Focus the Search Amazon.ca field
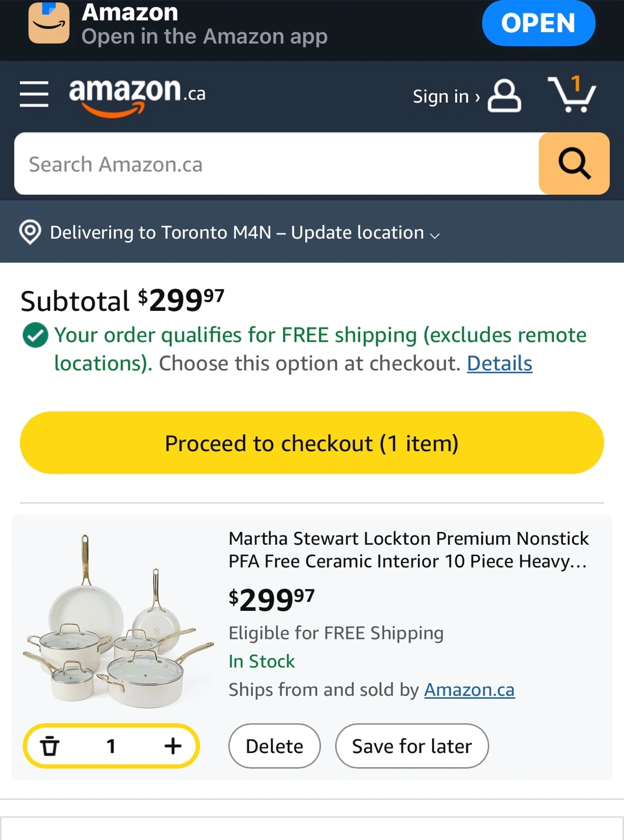624x840 pixels. tap(277, 164)
